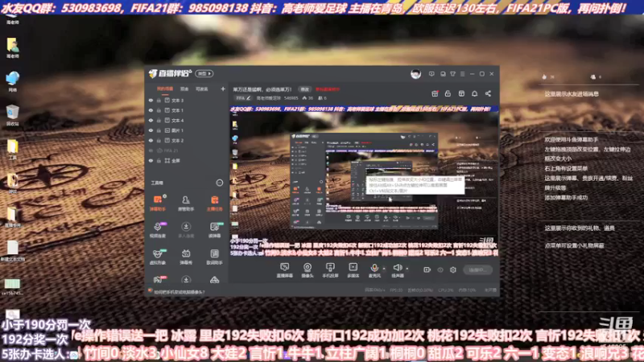Open speaker dropdown arrow
The height and width of the screenshot is (362, 644).
[x=407, y=269]
